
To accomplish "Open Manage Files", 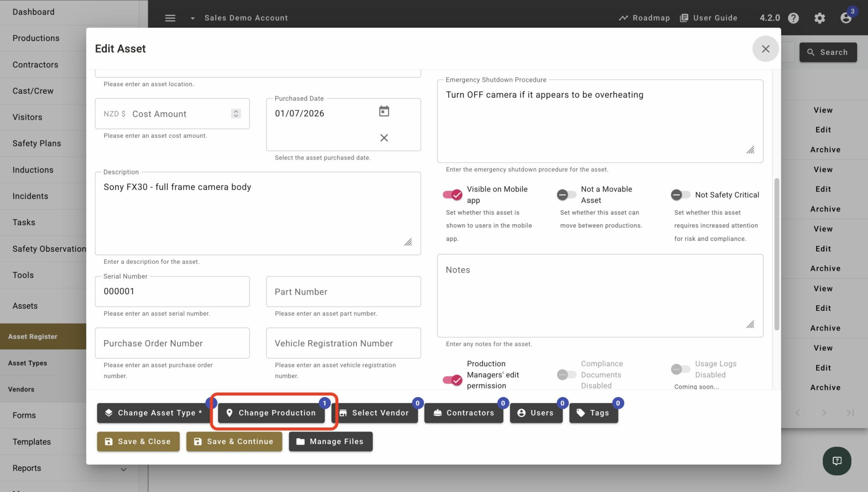I will 331,442.
